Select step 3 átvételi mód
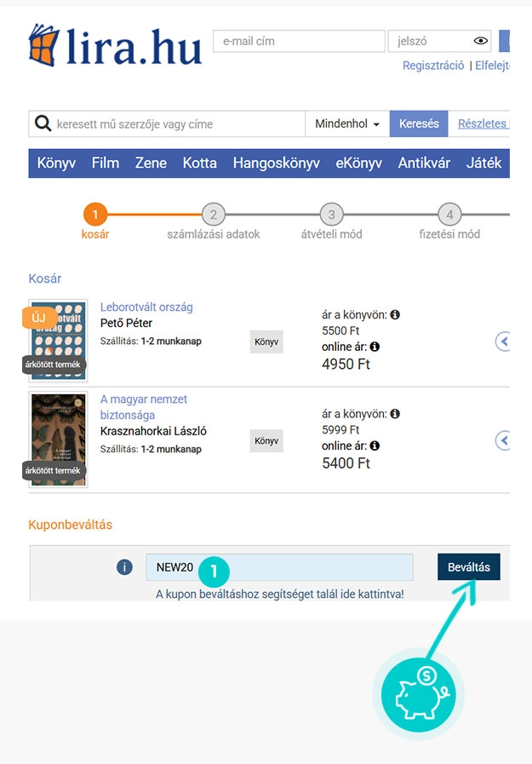Image resolution: width=532 pixels, height=764 pixels. pos(331,215)
